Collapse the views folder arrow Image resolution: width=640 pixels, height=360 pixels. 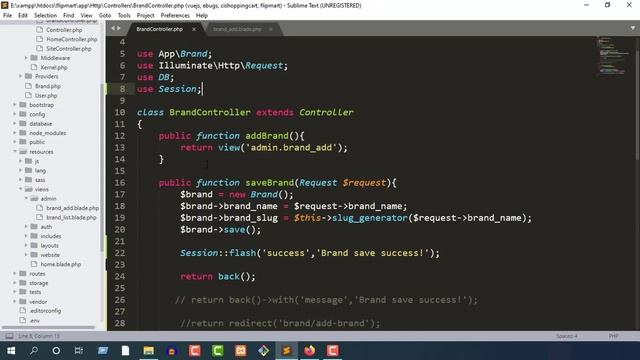point(20,189)
